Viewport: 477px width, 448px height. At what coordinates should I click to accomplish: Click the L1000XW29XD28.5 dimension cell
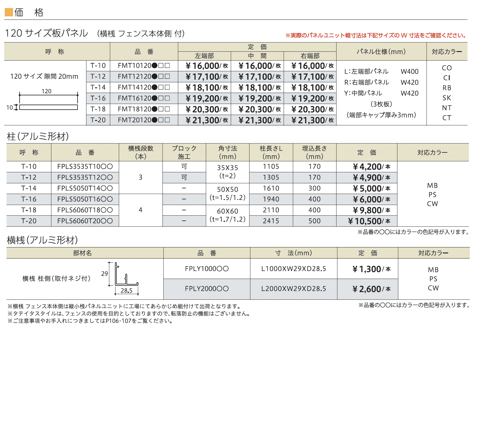tap(294, 269)
